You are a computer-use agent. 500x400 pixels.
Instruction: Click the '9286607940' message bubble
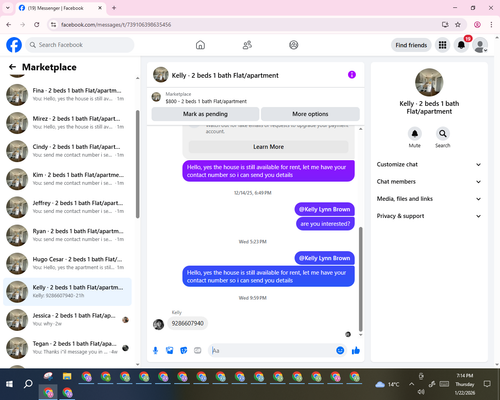point(187,323)
